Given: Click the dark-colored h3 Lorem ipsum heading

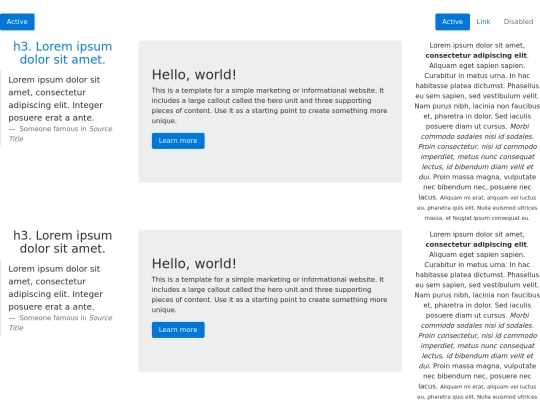Looking at the screenshot, I should point(62,242).
